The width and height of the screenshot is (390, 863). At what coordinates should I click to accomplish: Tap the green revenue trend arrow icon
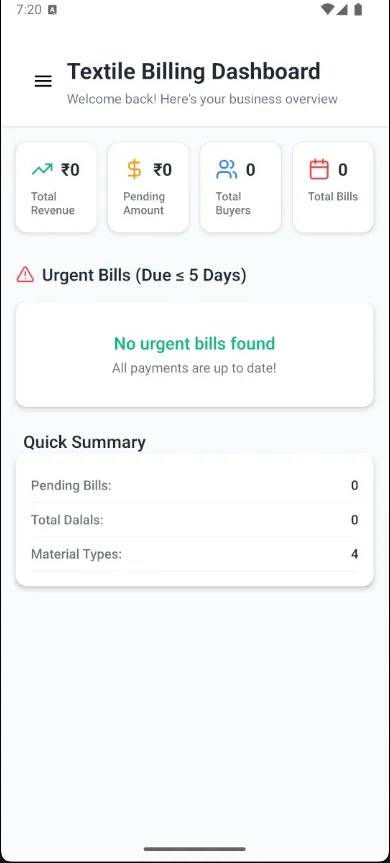42,170
